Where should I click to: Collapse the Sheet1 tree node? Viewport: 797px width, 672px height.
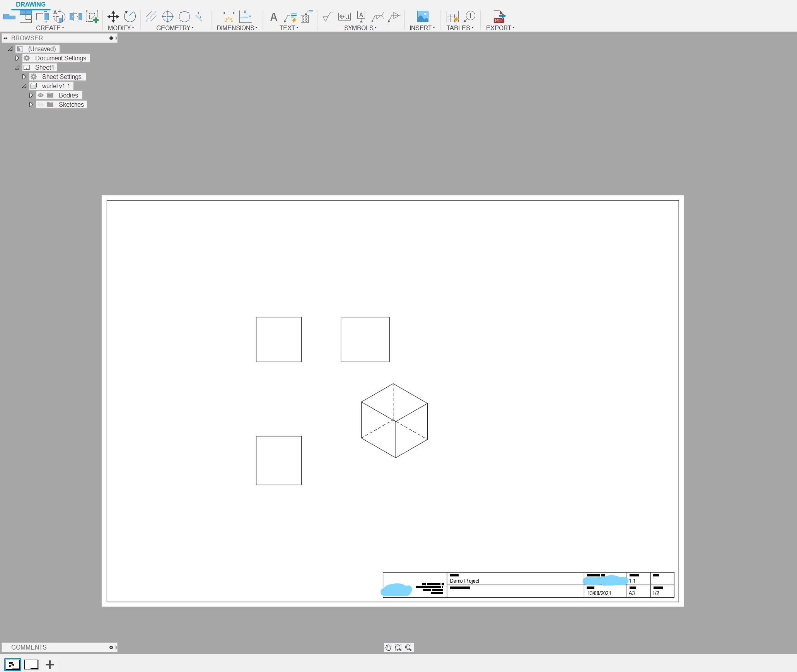[x=17, y=67]
